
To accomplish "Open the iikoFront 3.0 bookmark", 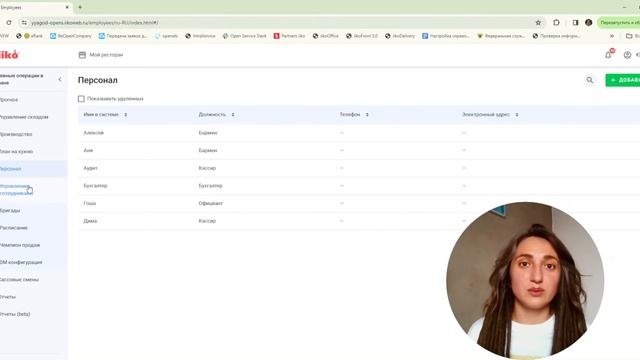I will coord(362,36).
